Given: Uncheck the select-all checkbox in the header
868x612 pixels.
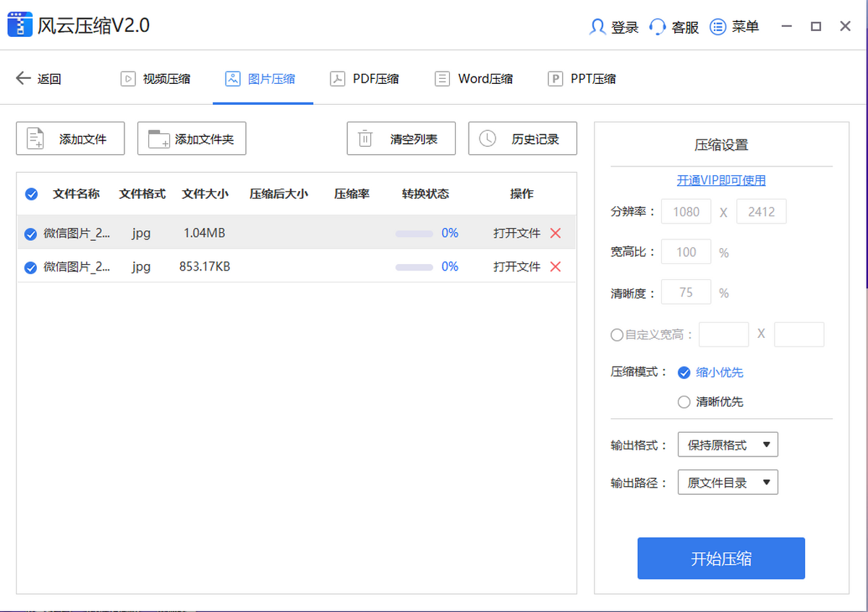Looking at the screenshot, I should 31,194.
